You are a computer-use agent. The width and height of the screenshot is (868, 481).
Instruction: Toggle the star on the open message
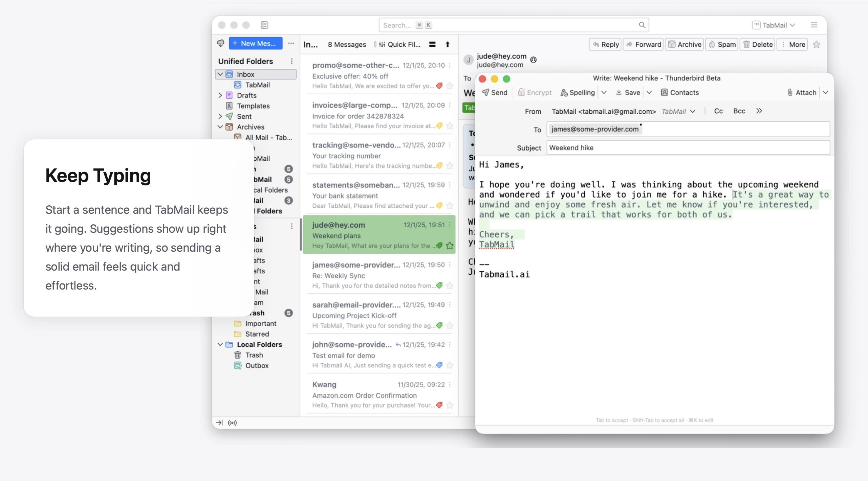(817, 44)
